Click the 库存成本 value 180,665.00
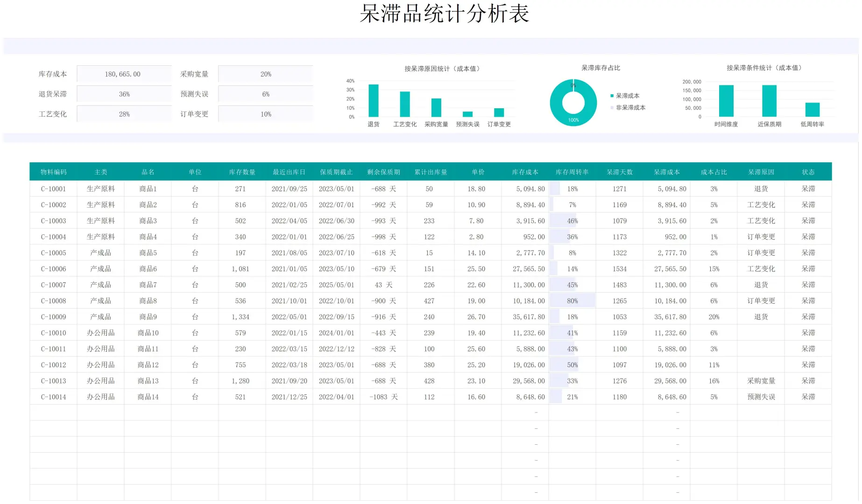Image resolution: width=862 pixels, height=504 pixels. 124,74
